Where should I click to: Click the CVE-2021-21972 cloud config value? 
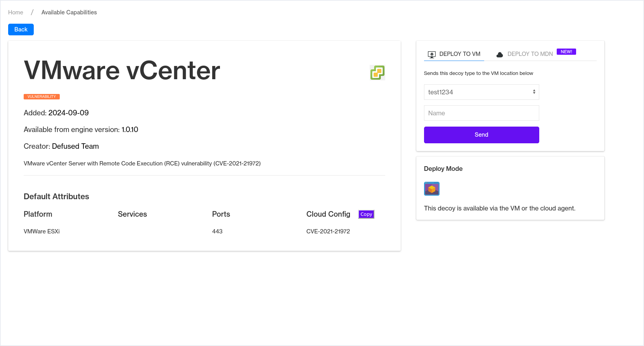click(x=328, y=231)
